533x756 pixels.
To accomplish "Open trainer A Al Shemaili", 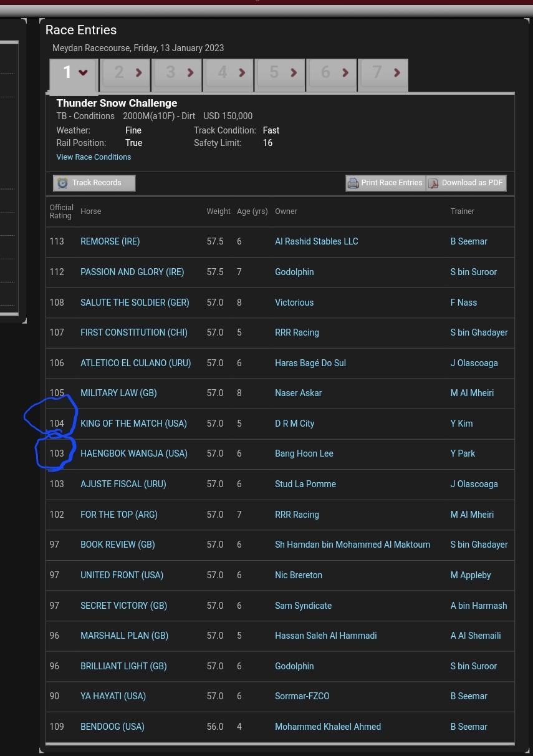I will pyautogui.click(x=476, y=636).
